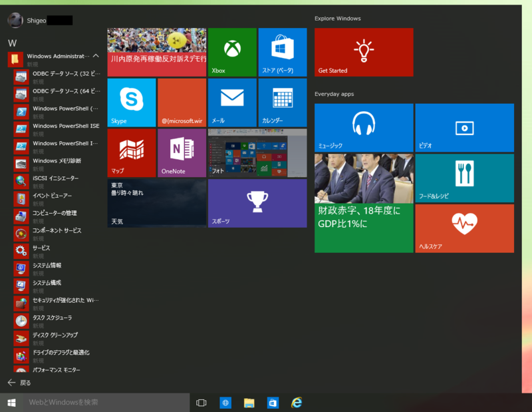Image resolution: width=532 pixels, height=412 pixels.
Task: Open the メール mail tile
Action: click(x=232, y=103)
